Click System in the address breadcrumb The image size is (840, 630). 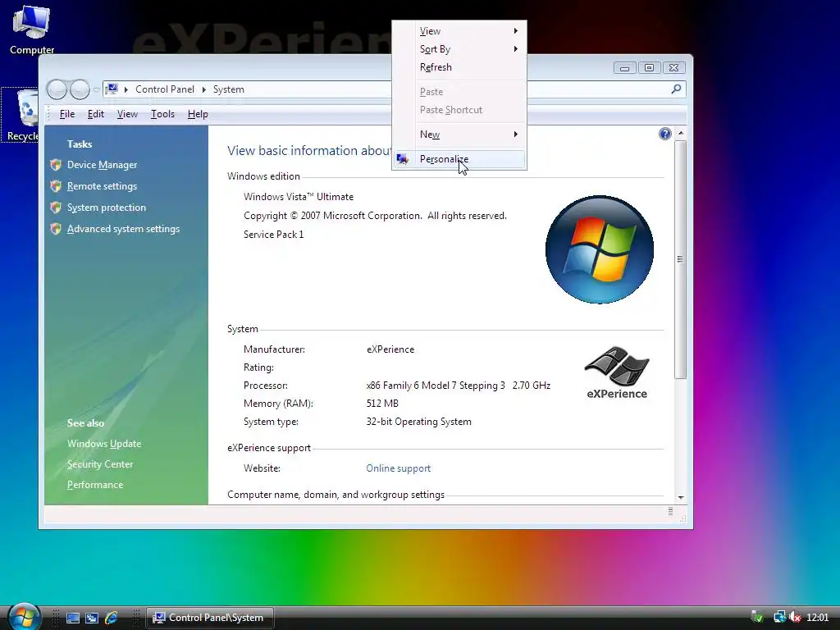[229, 89]
